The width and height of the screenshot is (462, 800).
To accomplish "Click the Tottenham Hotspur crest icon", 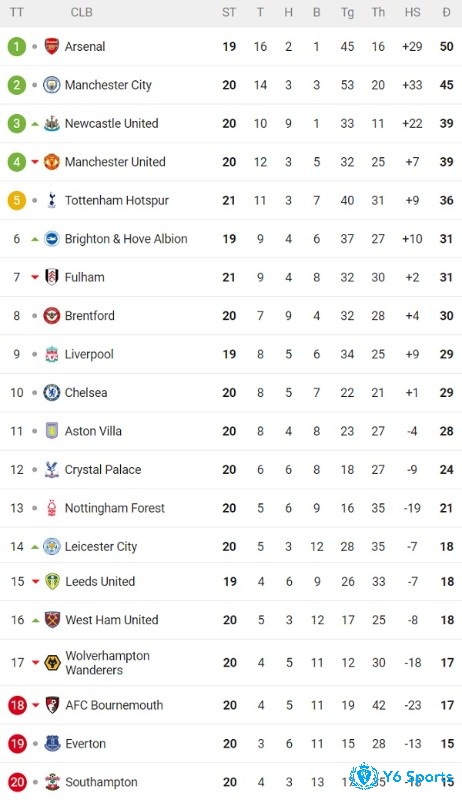I will (x=52, y=200).
